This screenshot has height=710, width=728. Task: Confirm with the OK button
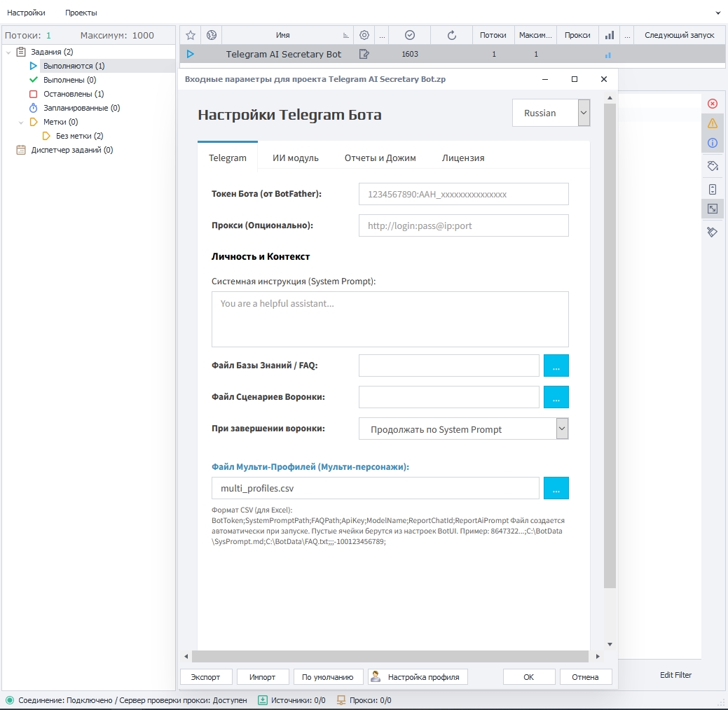click(529, 677)
